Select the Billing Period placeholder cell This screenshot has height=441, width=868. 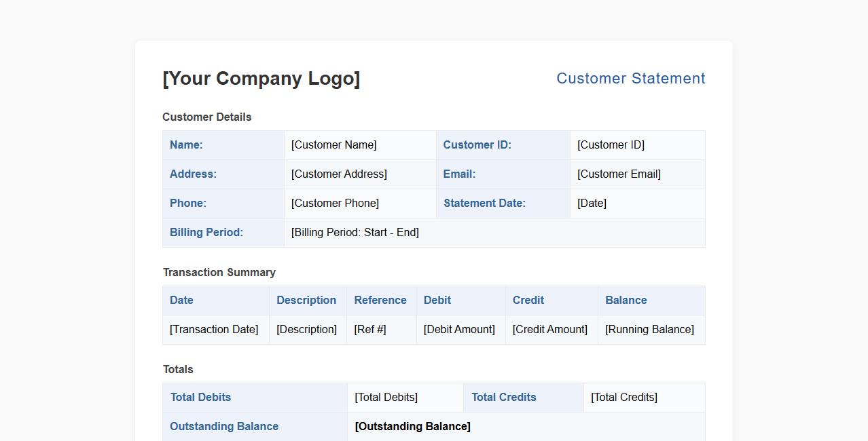tap(355, 232)
